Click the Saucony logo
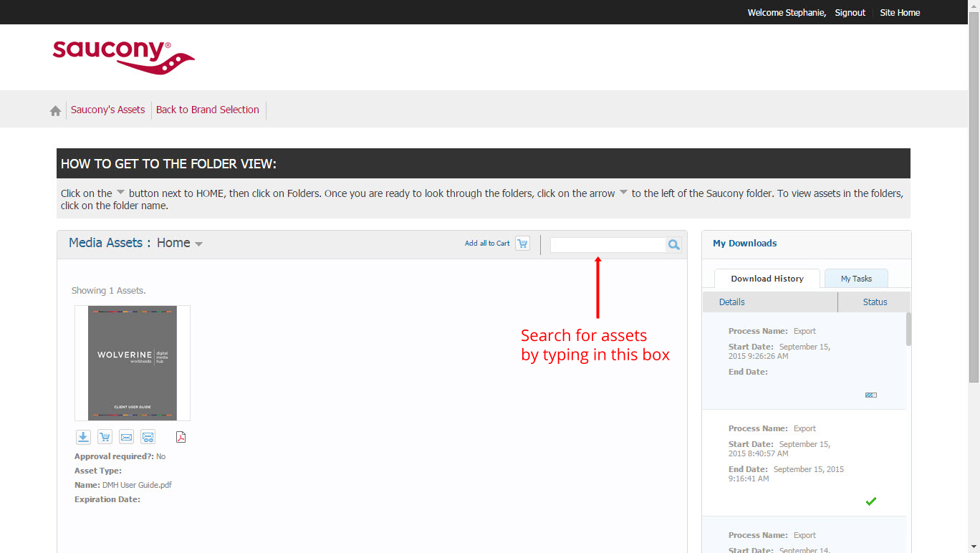The width and height of the screenshot is (980, 553). tap(123, 57)
